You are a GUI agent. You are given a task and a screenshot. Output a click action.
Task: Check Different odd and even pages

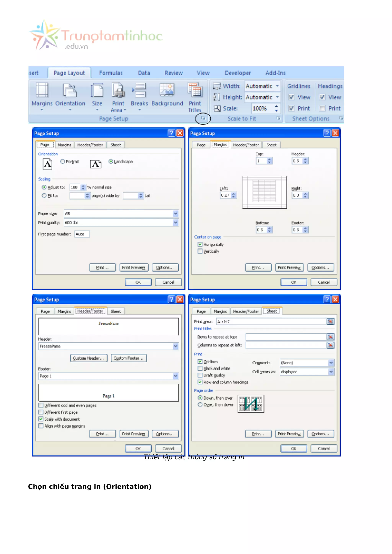[x=41, y=405]
